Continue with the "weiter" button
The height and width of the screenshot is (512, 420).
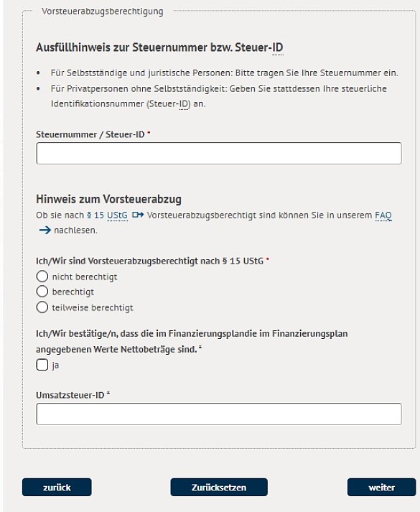[x=382, y=487]
